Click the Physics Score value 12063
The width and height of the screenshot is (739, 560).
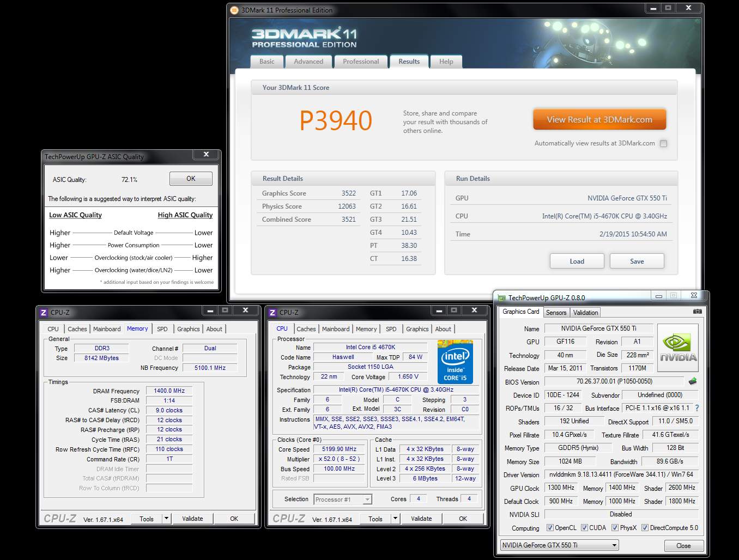click(347, 206)
